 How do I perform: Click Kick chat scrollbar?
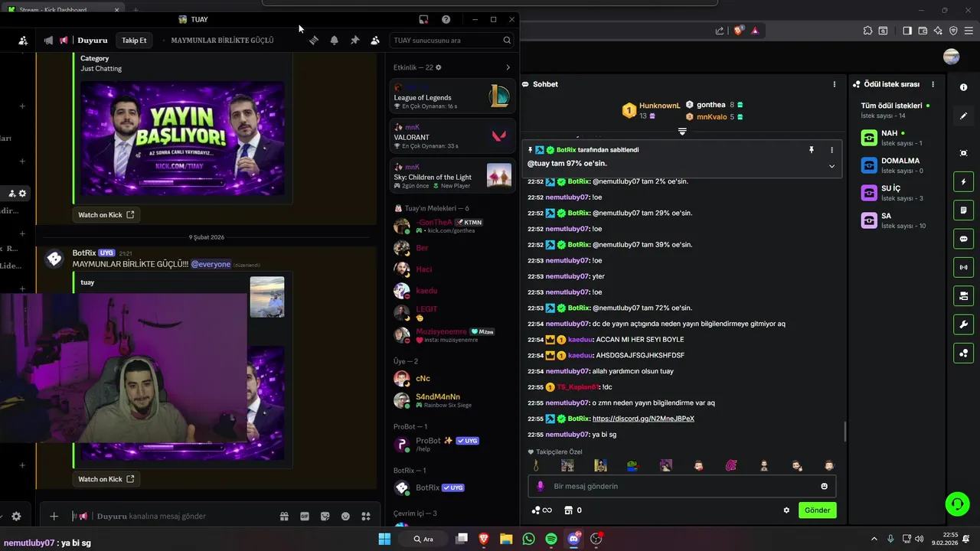tap(845, 431)
